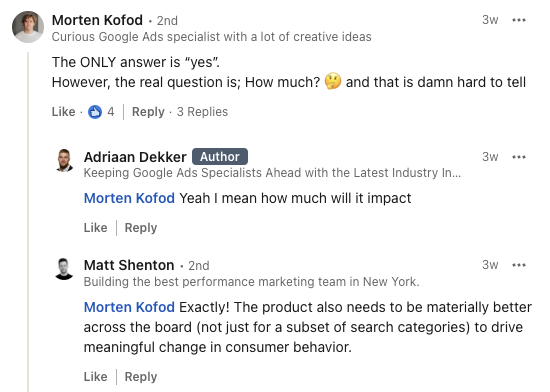Open Morten Kofod's name in comment header
The width and height of the screenshot is (550, 392).
pyautogui.click(x=97, y=20)
